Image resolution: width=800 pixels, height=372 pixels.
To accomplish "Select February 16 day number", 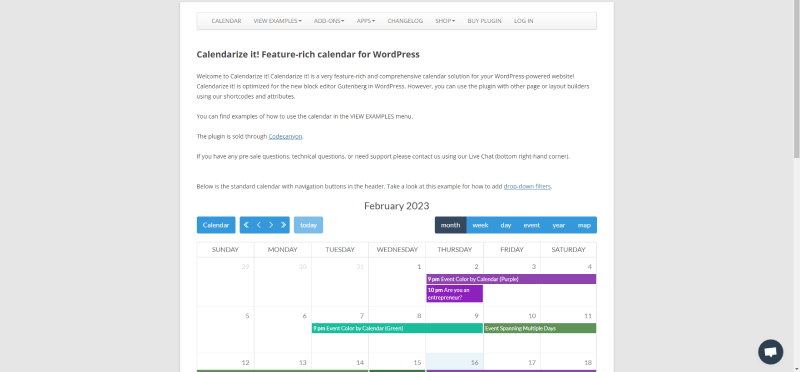I will pos(474,362).
